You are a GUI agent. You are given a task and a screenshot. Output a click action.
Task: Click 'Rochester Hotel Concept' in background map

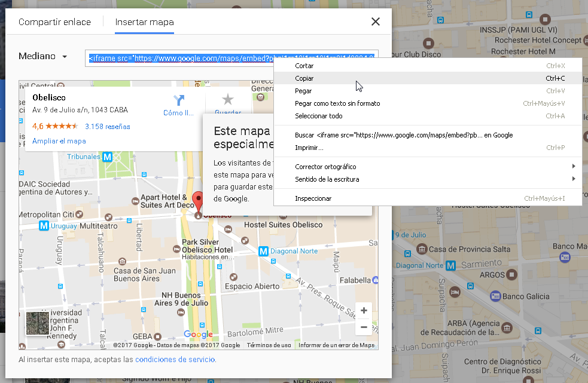(x=538, y=40)
